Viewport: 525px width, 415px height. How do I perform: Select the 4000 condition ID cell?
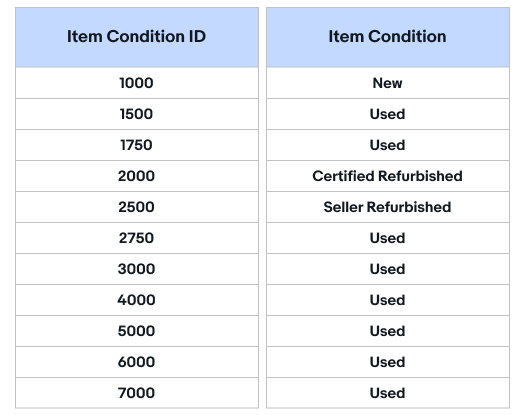pyautogui.click(x=137, y=300)
